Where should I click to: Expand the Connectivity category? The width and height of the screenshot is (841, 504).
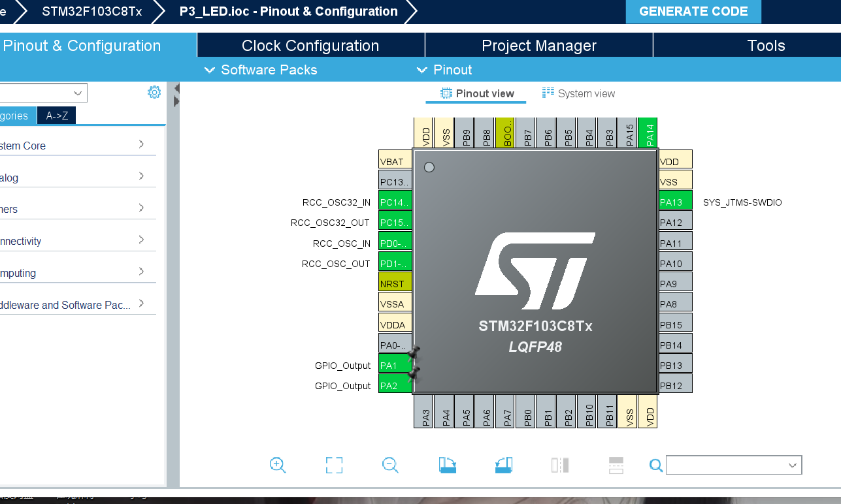click(78, 241)
